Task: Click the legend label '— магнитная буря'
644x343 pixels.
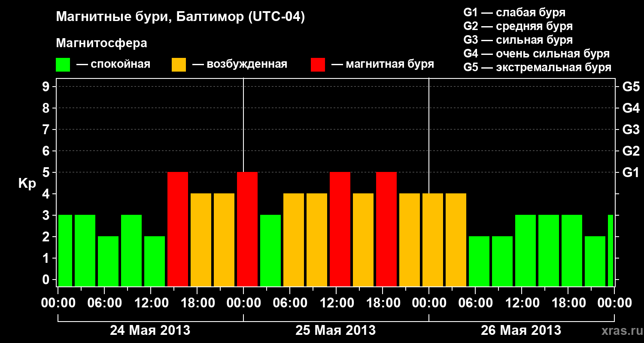Action: click(383, 64)
